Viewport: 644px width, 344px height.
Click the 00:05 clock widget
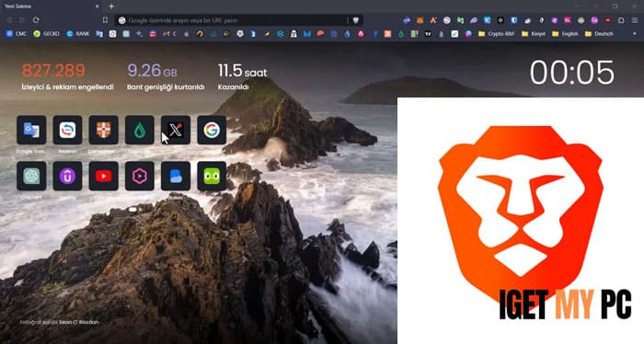572,73
